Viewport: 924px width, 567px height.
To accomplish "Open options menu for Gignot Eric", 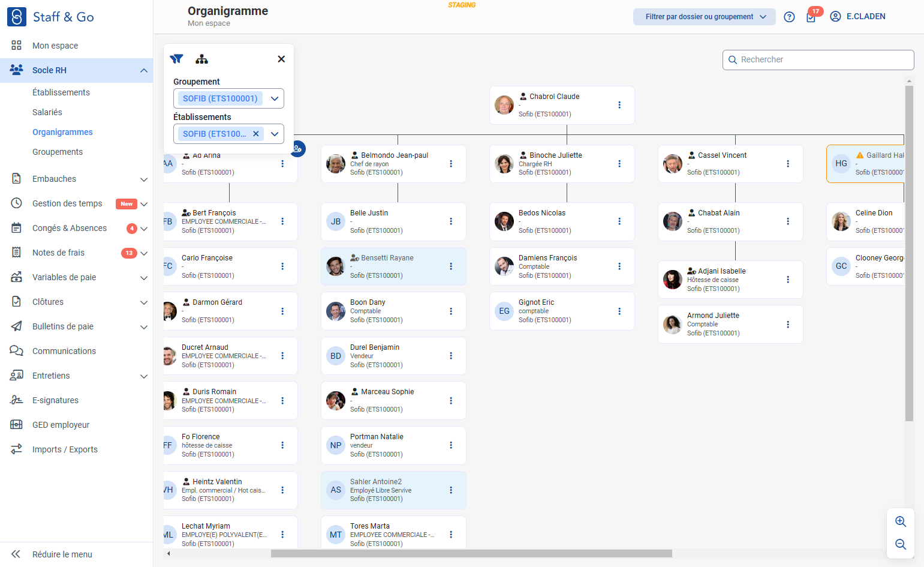I will (619, 311).
